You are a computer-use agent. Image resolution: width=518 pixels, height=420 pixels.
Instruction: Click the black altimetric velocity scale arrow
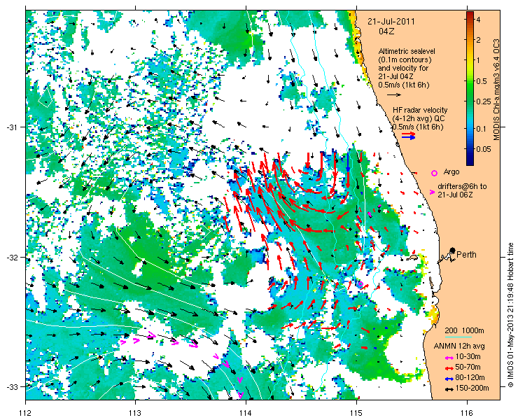point(394,94)
